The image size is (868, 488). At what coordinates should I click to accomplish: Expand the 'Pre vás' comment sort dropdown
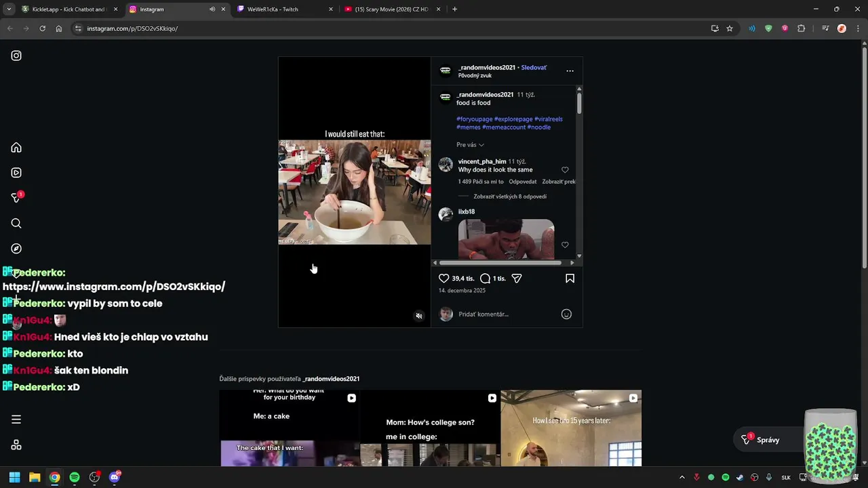470,145
